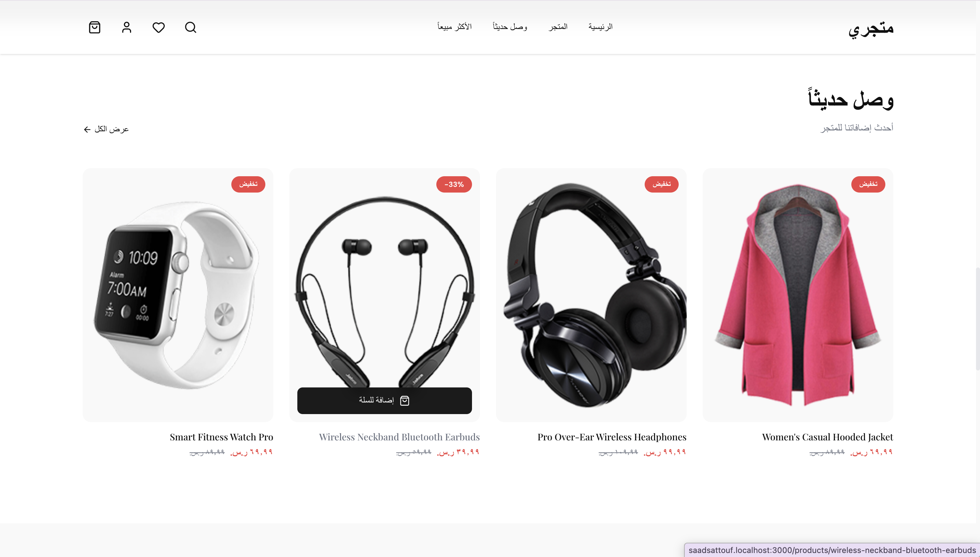
Task: Open the search magnifier icon
Action: [191, 28]
